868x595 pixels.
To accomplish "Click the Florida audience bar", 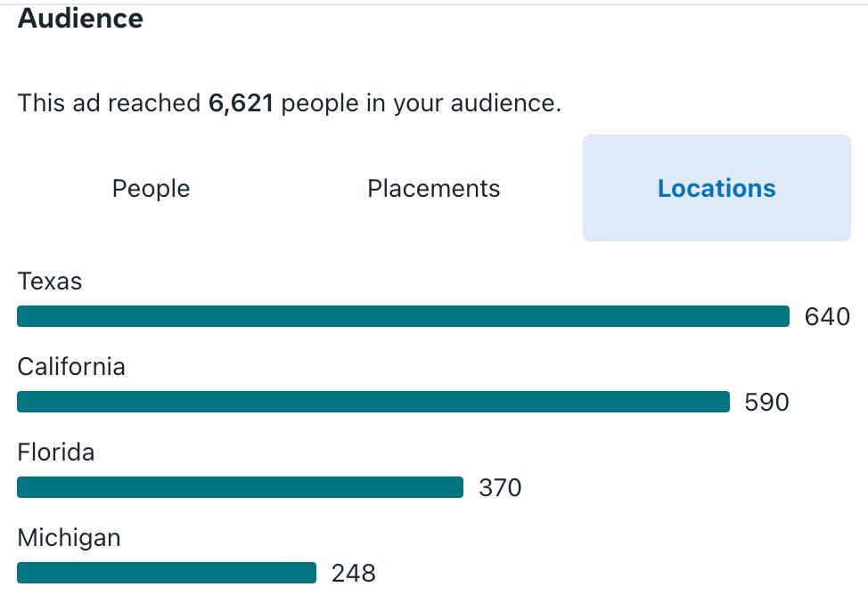I will (x=241, y=487).
